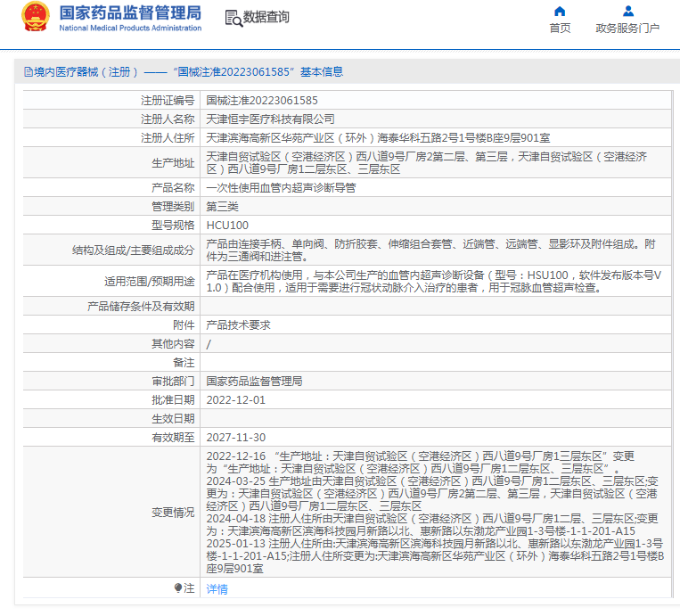Open the 详情 link
The width and height of the screenshot is (680, 616).
tap(217, 589)
